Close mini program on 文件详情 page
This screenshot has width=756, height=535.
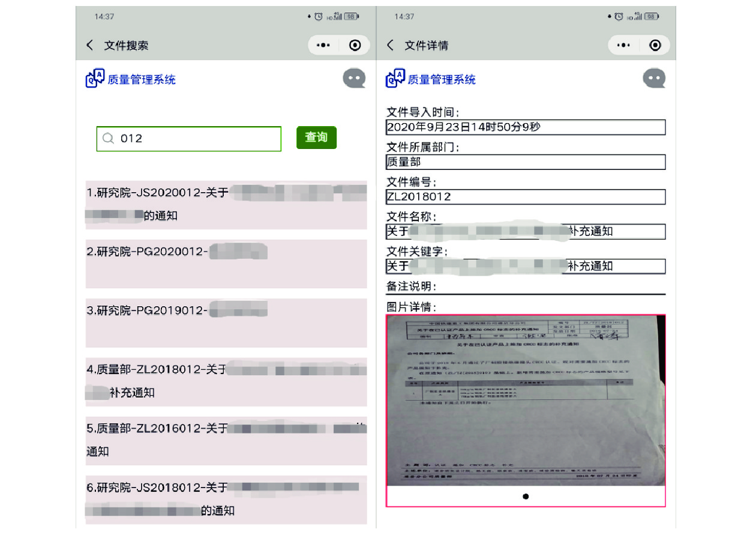pos(655,46)
